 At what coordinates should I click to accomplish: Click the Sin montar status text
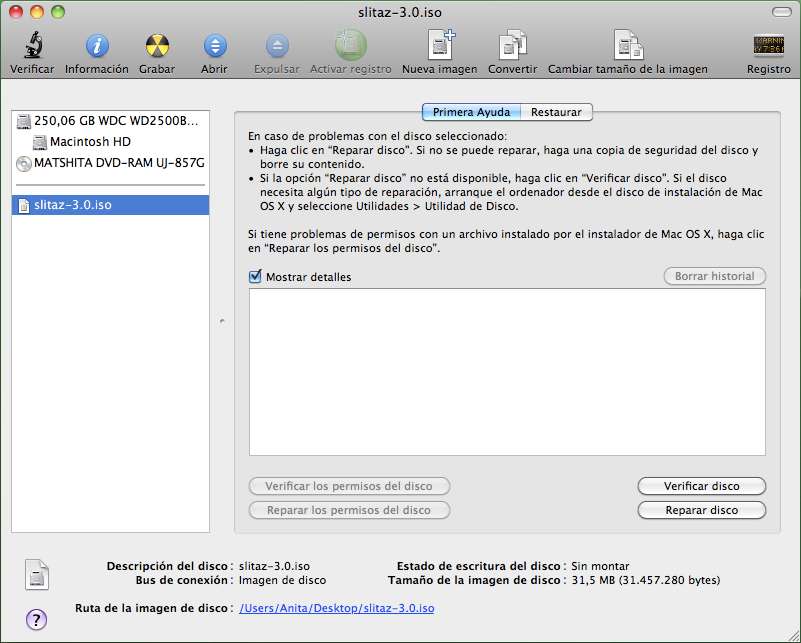tap(600, 566)
